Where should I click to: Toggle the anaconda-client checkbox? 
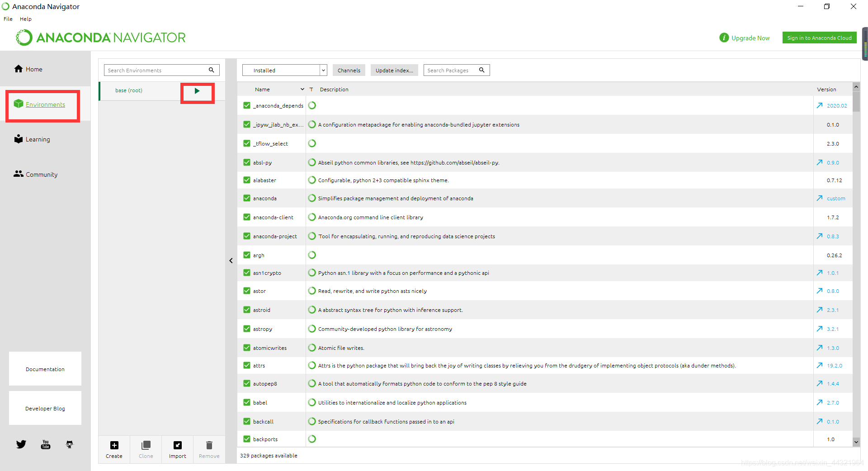[x=247, y=217]
